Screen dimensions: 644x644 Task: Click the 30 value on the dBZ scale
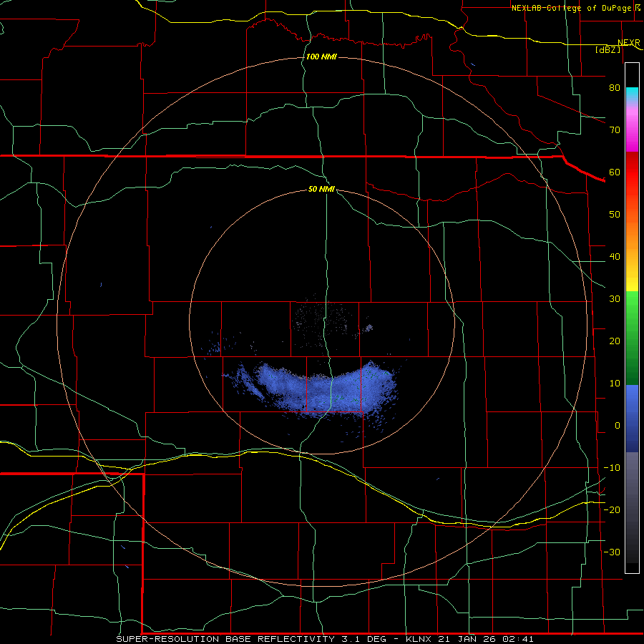[615, 299]
